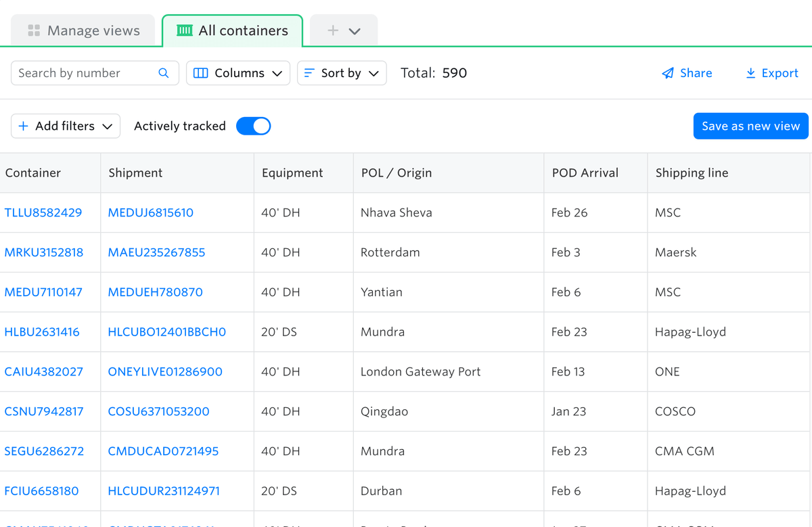Click the Export download icon
This screenshot has height=527, width=812.
[750, 73]
